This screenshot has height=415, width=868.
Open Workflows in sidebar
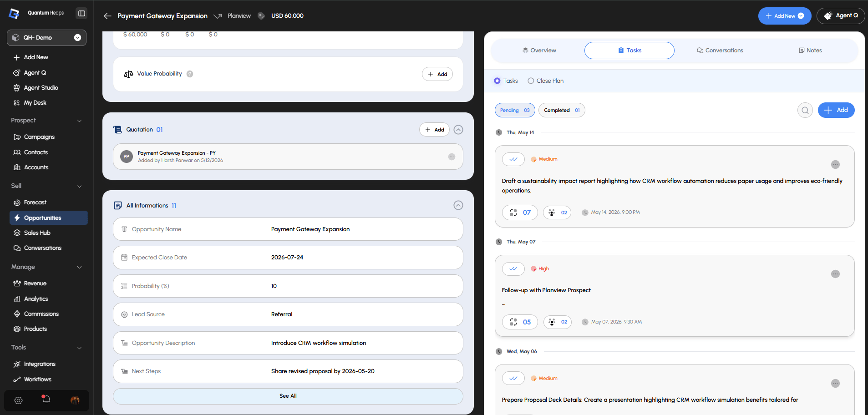[37, 379]
